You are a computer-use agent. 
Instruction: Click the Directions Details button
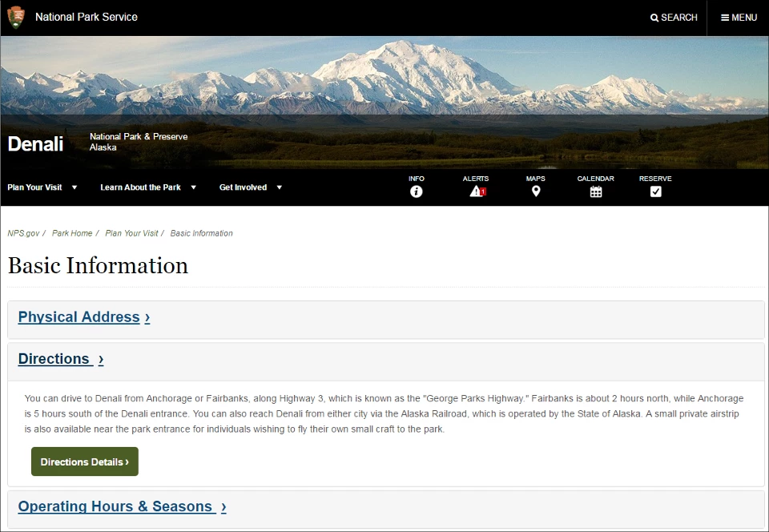(84, 461)
